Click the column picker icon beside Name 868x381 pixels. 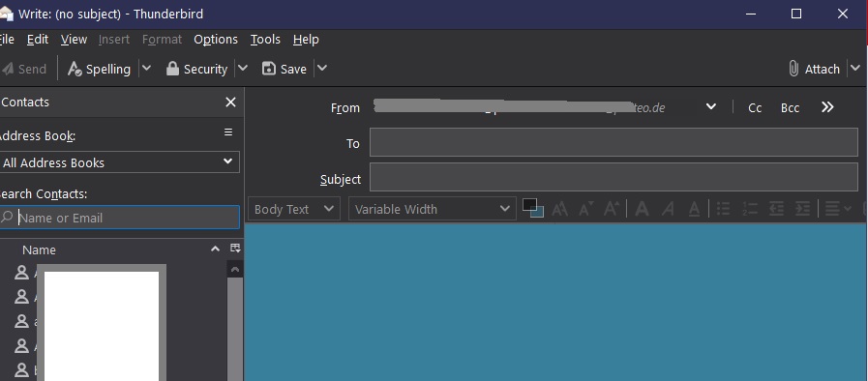click(x=235, y=249)
